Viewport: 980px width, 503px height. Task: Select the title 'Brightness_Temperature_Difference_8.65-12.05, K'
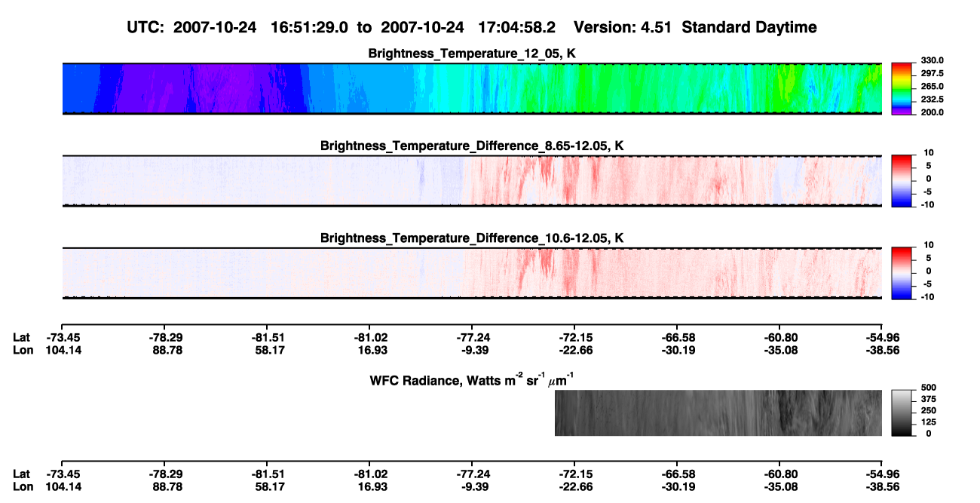[x=472, y=146]
